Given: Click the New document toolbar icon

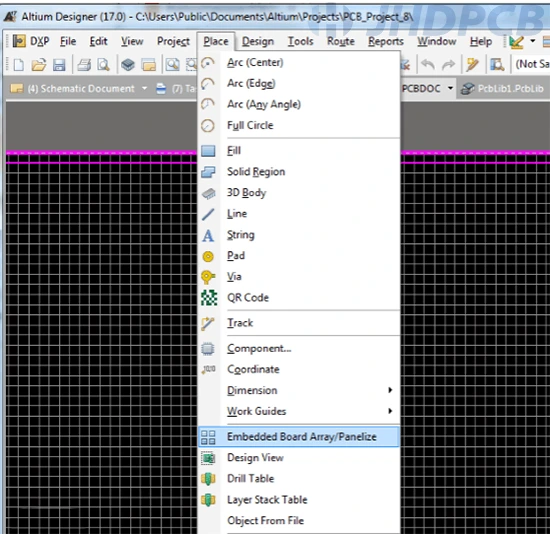Looking at the screenshot, I should pyautogui.click(x=19, y=65).
